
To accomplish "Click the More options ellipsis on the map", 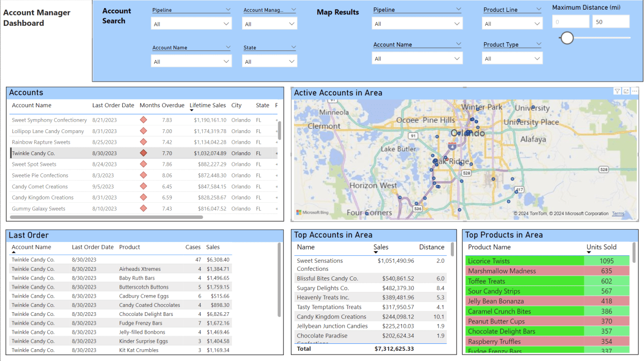I will point(634,91).
